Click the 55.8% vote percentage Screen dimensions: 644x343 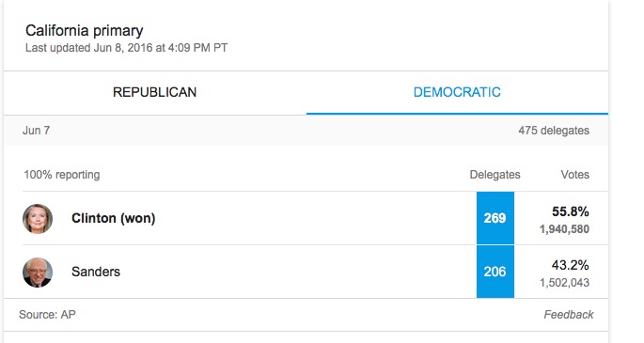click(571, 211)
